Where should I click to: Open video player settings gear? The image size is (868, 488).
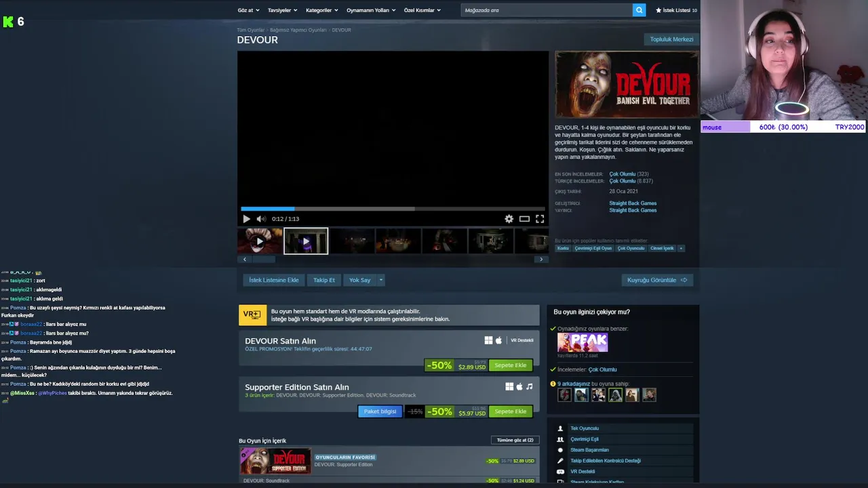click(x=509, y=219)
